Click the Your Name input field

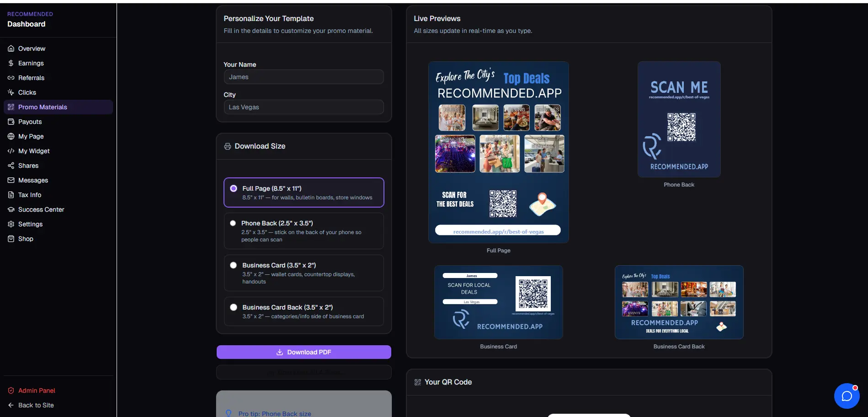coord(304,77)
